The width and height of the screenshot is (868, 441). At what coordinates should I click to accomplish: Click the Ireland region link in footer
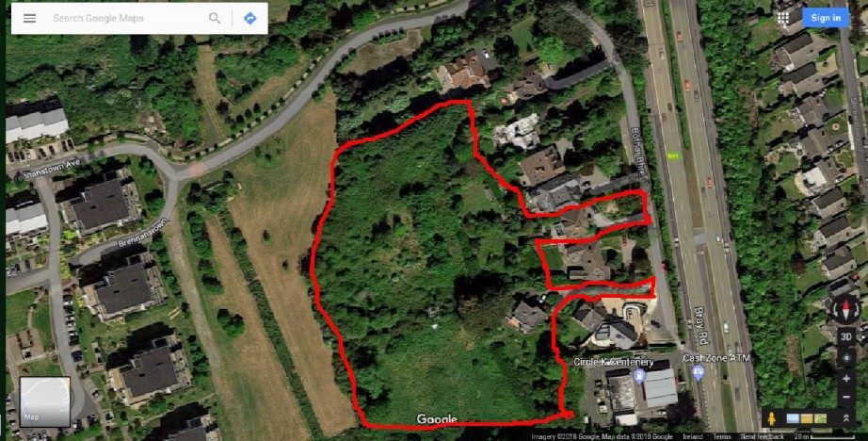click(692, 436)
